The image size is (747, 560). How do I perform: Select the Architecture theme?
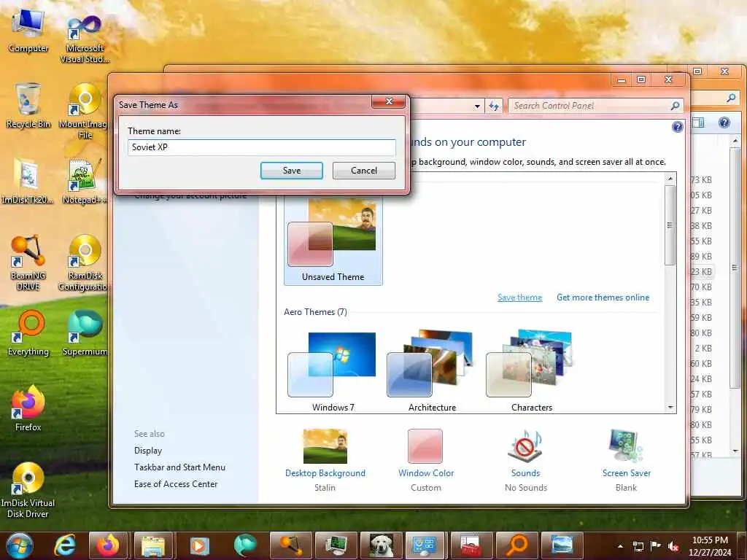(x=432, y=371)
